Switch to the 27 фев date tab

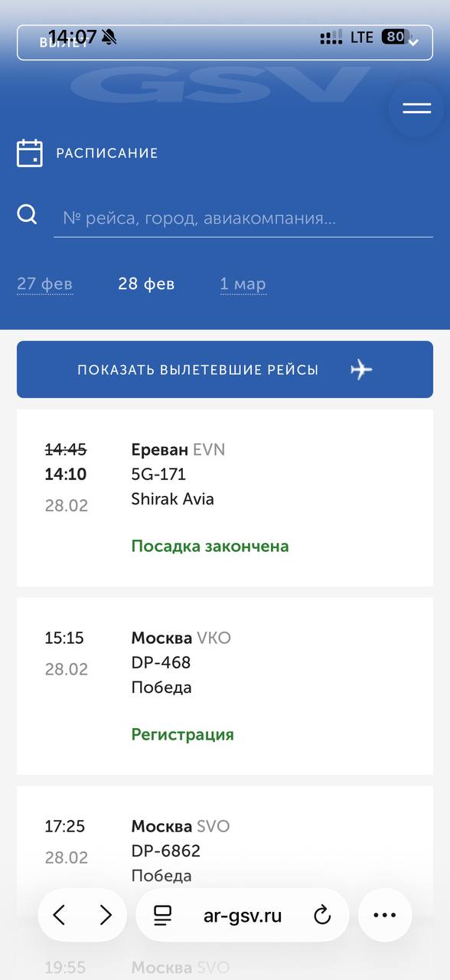tap(44, 283)
